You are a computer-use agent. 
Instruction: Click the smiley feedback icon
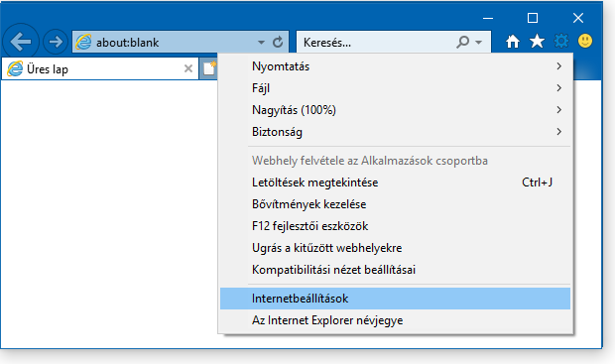[x=585, y=41]
